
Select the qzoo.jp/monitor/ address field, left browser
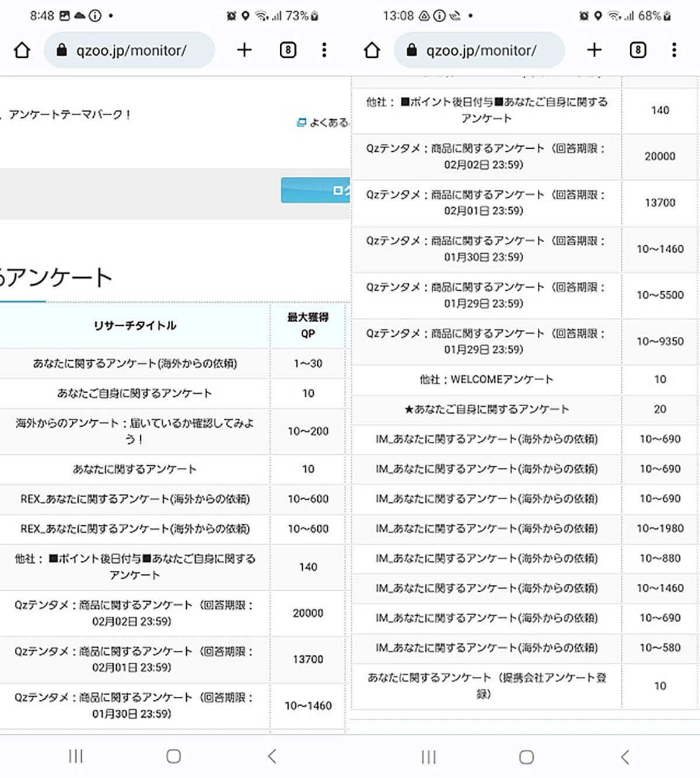coord(129,50)
